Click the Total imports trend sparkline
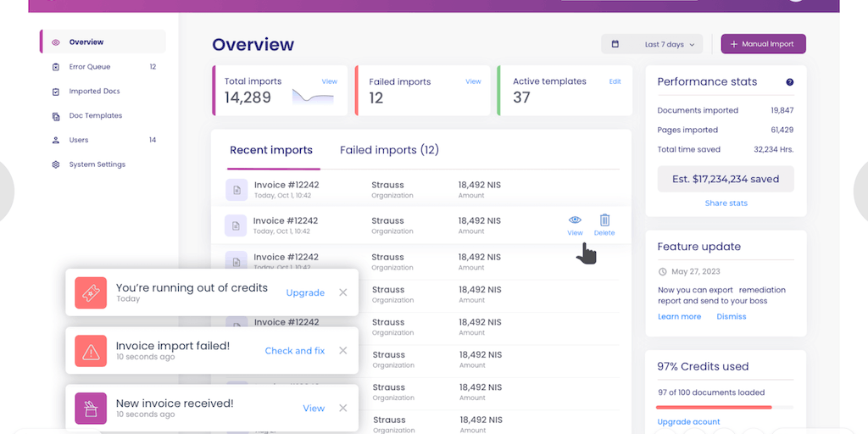This screenshot has height=434, width=868. 313,97
